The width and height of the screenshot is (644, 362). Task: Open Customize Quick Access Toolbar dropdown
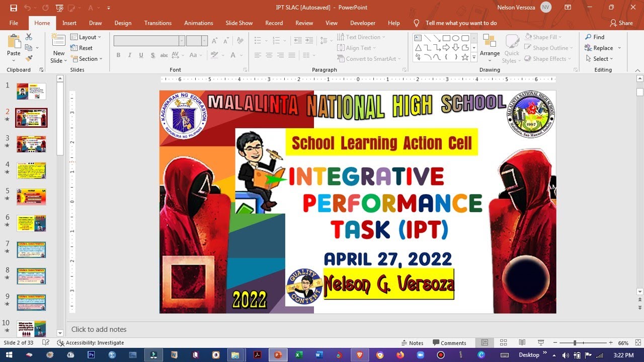point(109,8)
